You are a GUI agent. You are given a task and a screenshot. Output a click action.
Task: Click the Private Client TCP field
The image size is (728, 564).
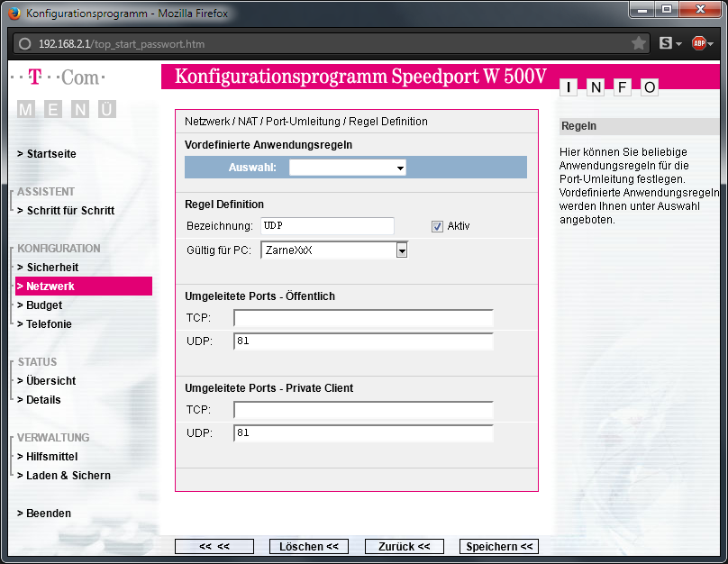363,410
